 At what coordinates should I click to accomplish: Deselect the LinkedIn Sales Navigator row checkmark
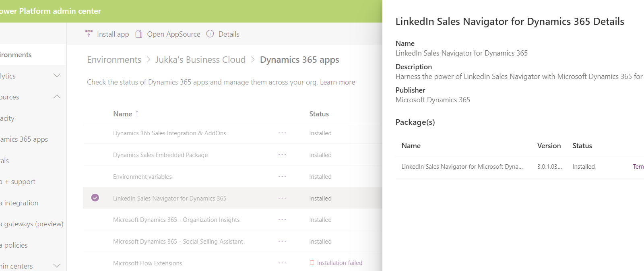(95, 198)
